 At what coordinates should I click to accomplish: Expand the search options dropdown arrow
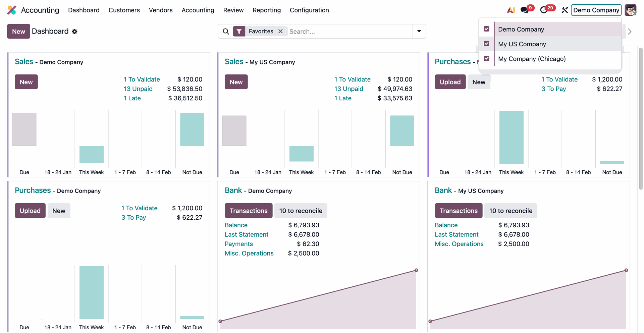[419, 31]
